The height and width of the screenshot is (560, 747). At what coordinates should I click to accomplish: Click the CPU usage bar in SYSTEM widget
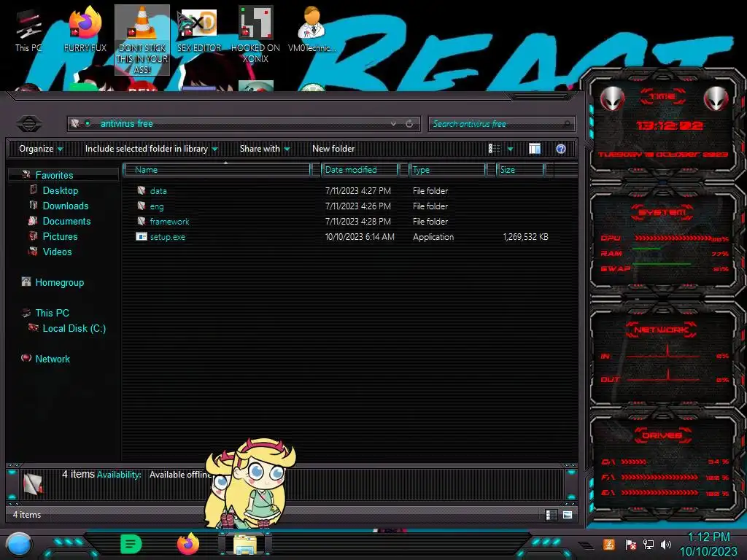tap(673, 238)
